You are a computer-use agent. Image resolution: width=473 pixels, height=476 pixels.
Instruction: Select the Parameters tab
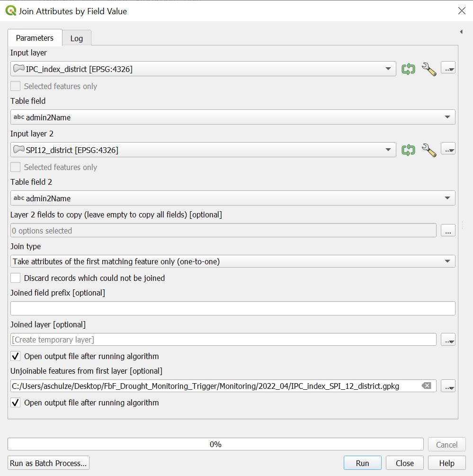point(35,38)
